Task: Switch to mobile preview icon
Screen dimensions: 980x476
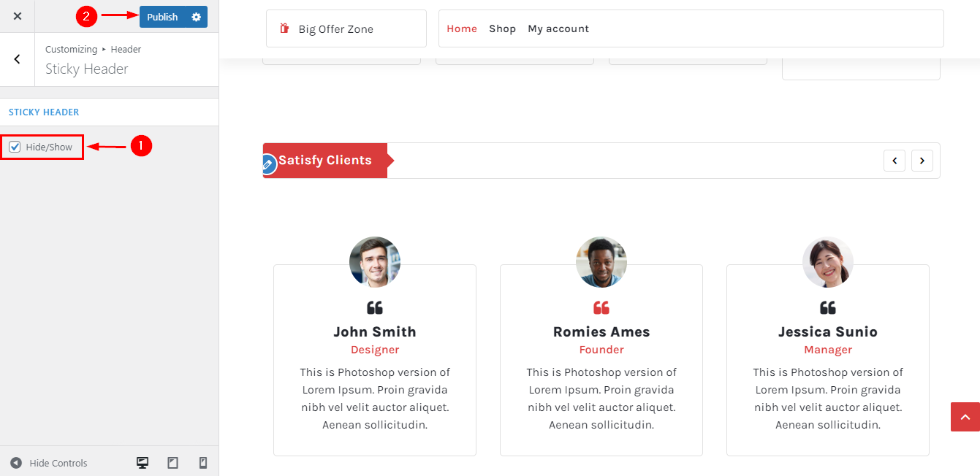Action: click(x=203, y=463)
